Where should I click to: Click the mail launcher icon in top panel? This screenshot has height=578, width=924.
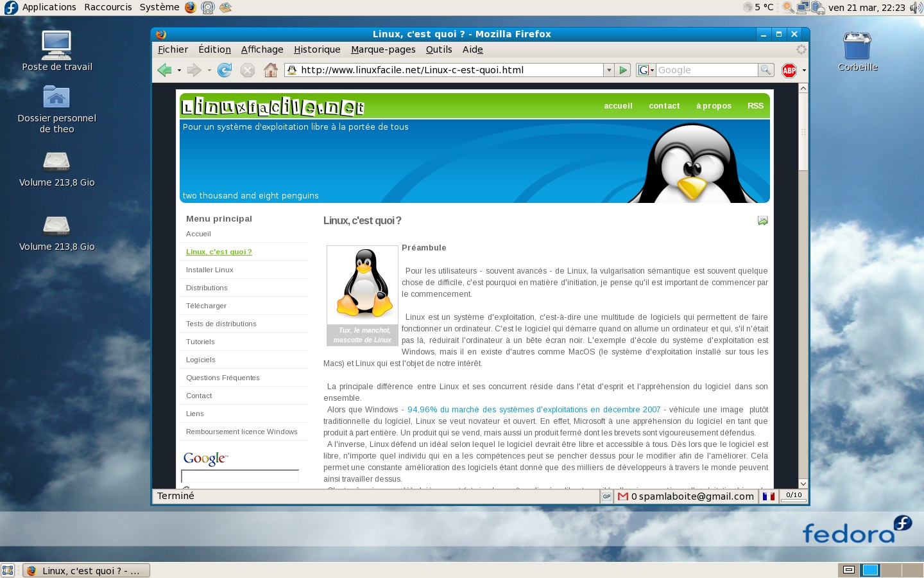point(225,8)
